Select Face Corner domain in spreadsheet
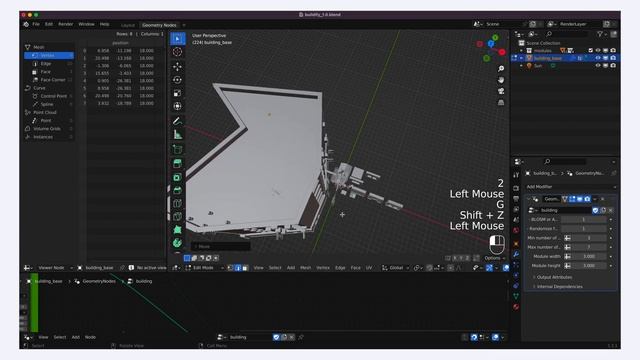The height and width of the screenshot is (360, 640). point(49,80)
